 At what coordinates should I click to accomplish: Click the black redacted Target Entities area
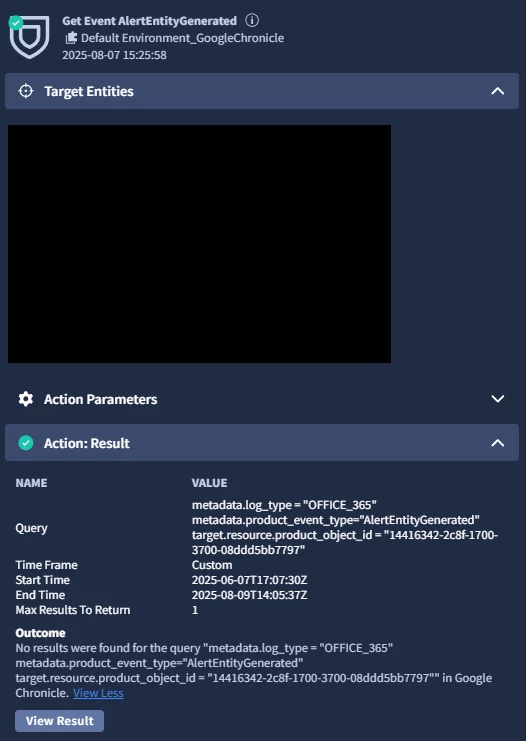click(x=199, y=244)
